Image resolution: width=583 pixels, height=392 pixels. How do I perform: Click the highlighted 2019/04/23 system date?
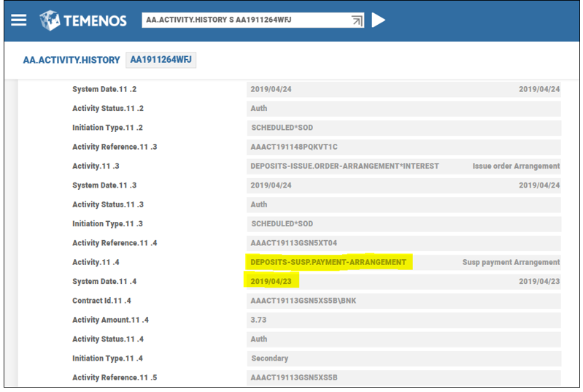coord(271,281)
